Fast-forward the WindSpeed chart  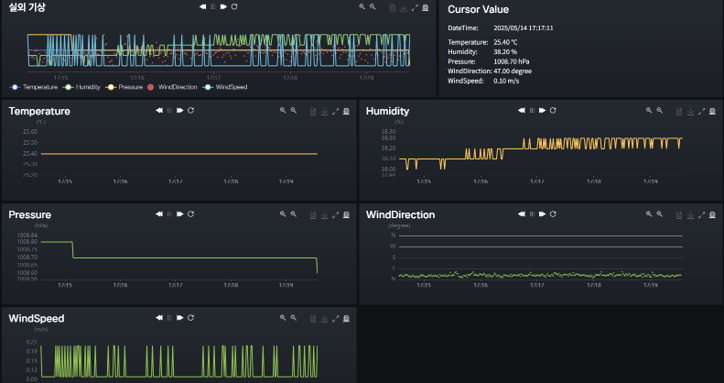[180, 318]
